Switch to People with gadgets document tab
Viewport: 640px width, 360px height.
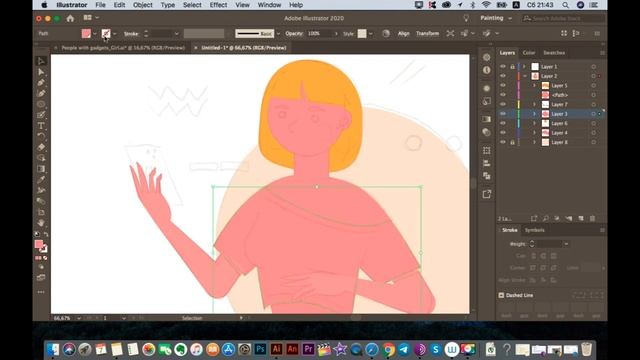tap(122, 48)
